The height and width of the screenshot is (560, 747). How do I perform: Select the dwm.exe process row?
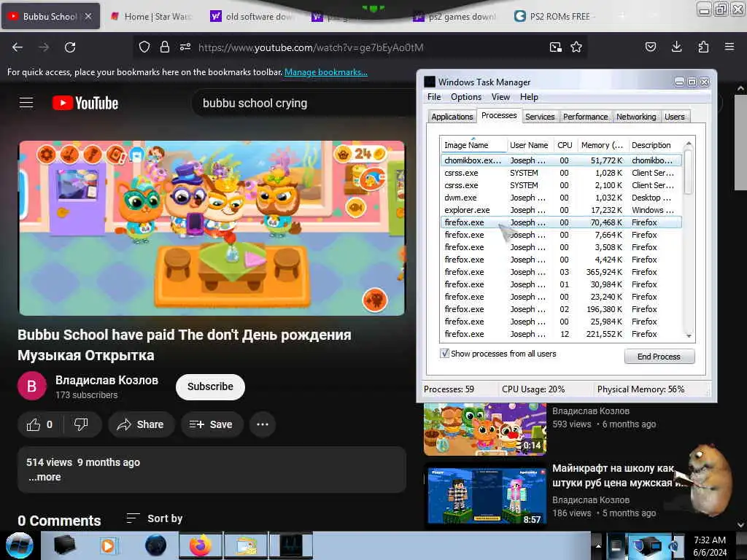click(x=561, y=198)
